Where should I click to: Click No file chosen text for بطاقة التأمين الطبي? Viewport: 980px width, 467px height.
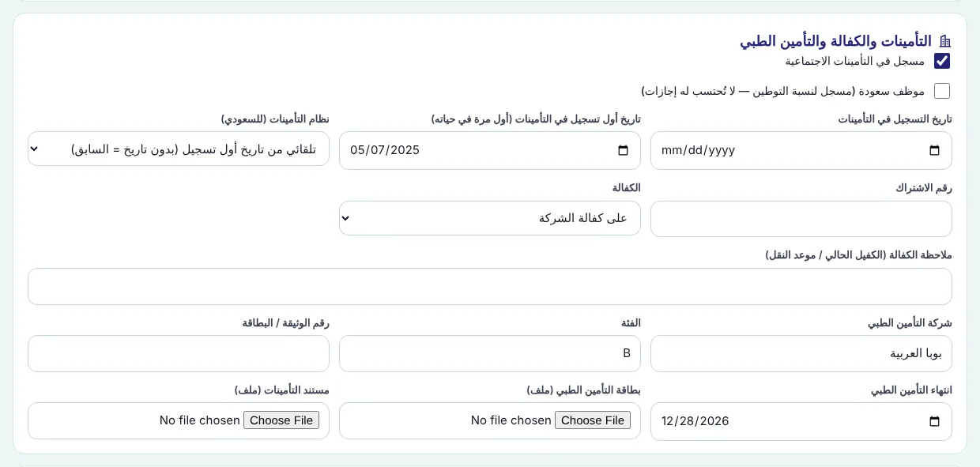[x=511, y=420]
